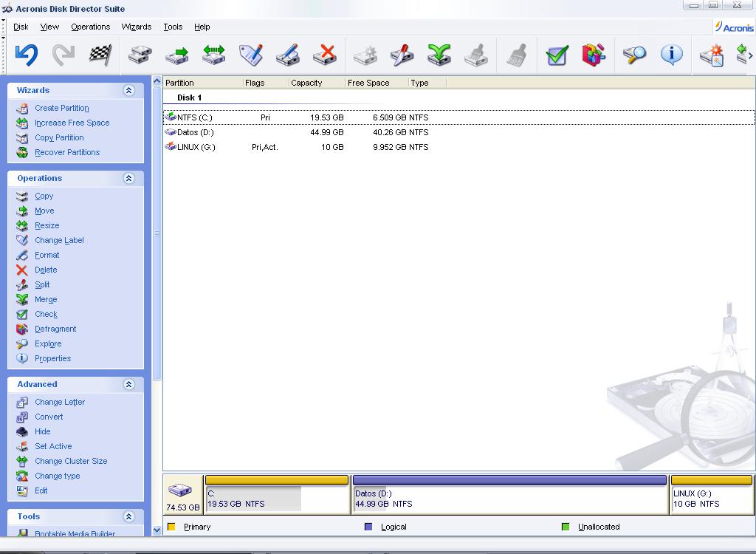Select the Move partition toolbar icon
Screen dimensions: 756x554
[x=177, y=55]
